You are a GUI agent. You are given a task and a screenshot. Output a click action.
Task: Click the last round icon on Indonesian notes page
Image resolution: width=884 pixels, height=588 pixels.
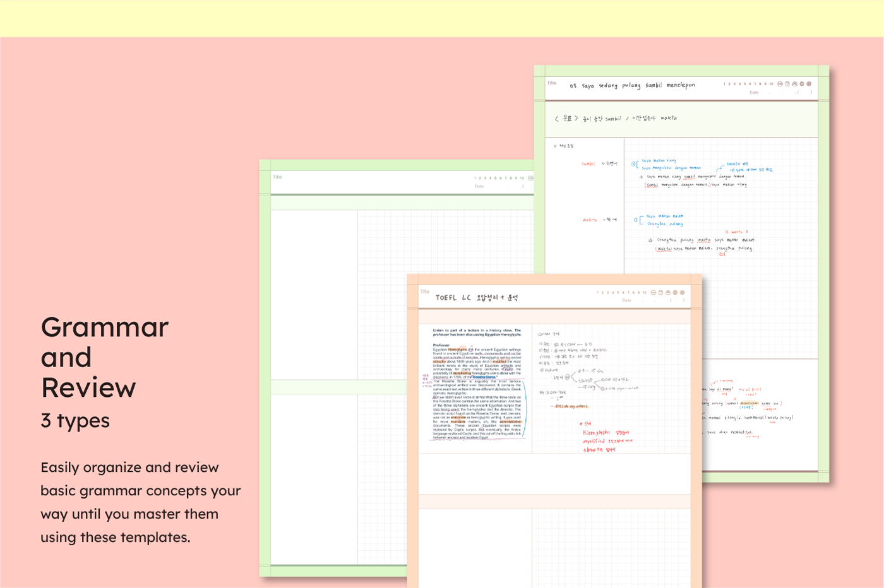(x=809, y=84)
